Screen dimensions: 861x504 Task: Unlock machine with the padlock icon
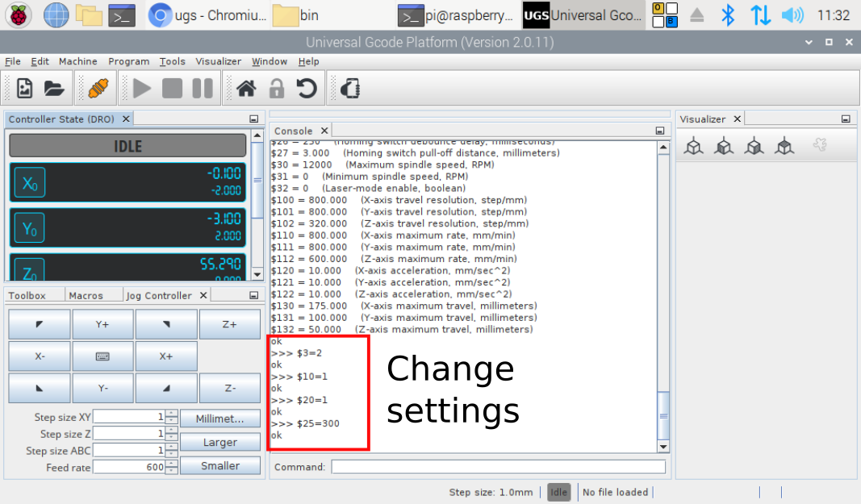click(x=276, y=89)
